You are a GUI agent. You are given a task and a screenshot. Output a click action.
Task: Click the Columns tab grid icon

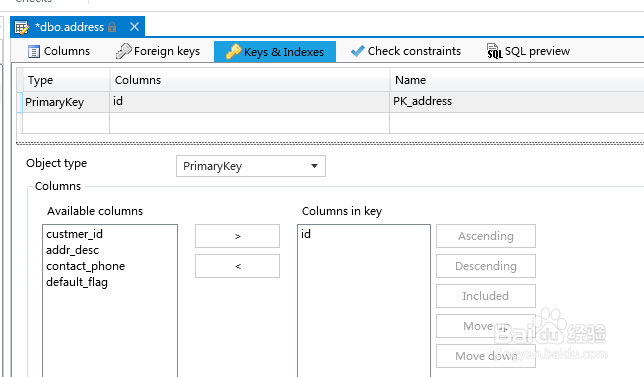34,51
